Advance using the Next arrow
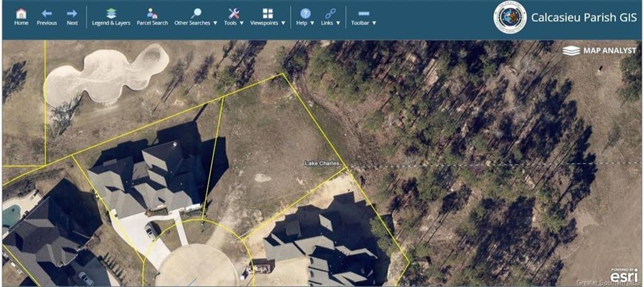This screenshot has height=287, width=644. (x=72, y=13)
